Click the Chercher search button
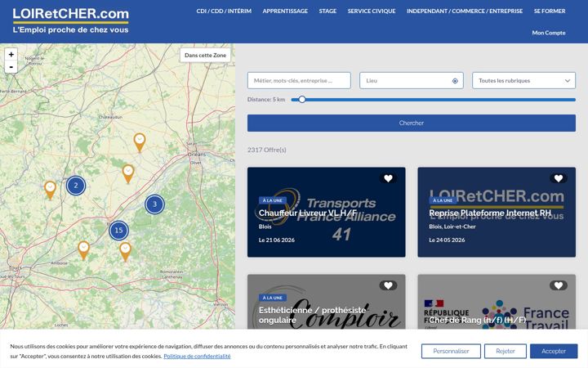Image resolution: width=588 pixels, height=368 pixels. pyautogui.click(x=412, y=123)
